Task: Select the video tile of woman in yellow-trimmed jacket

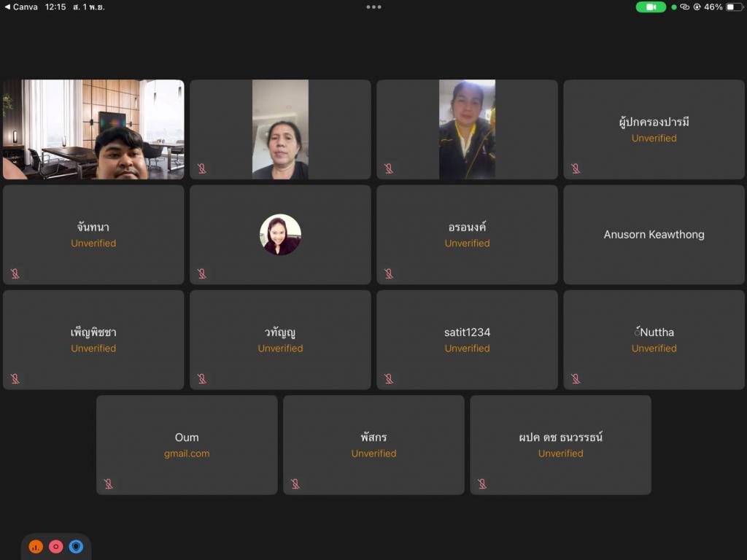Action: pos(467,129)
